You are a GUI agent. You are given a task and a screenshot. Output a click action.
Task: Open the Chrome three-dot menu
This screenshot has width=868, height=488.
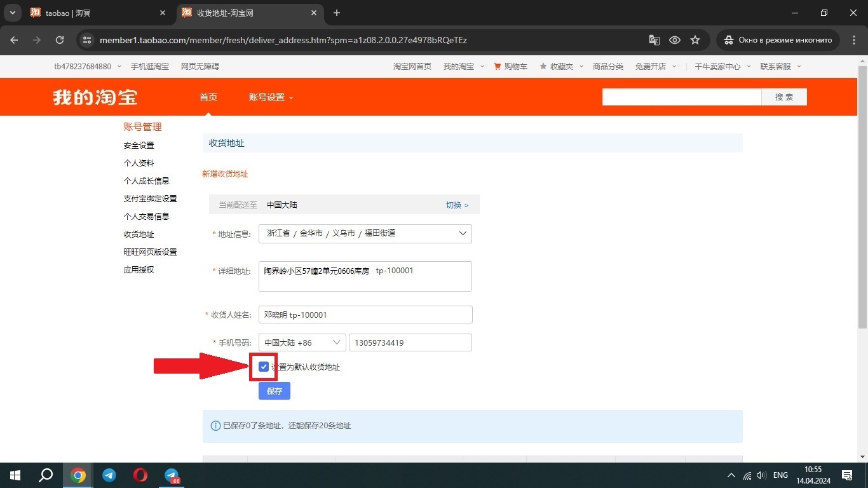click(854, 40)
